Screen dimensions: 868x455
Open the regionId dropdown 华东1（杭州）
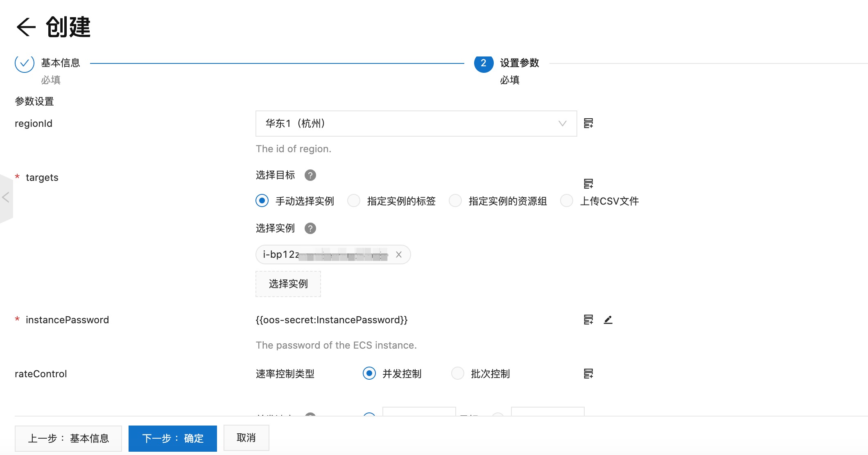(x=416, y=124)
